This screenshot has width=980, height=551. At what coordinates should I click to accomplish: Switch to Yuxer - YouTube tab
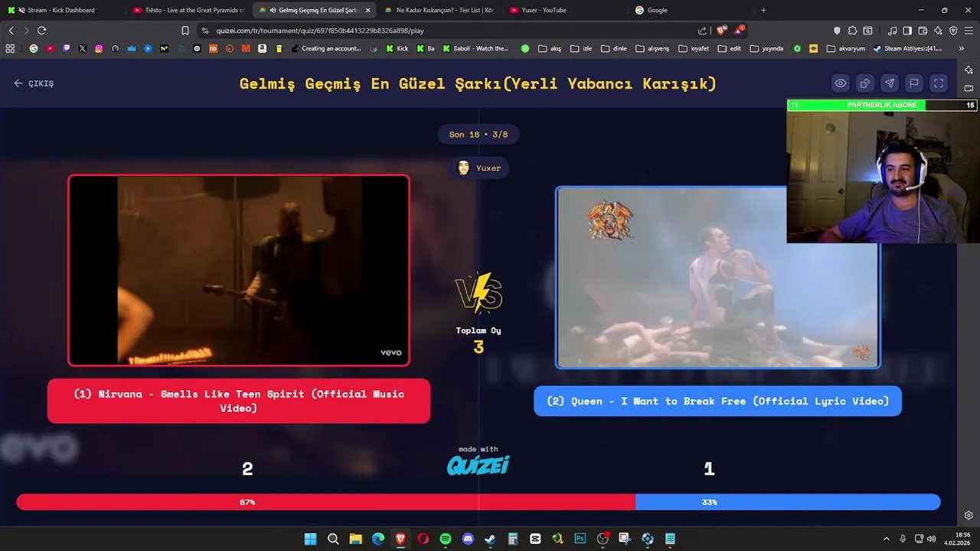(x=565, y=10)
